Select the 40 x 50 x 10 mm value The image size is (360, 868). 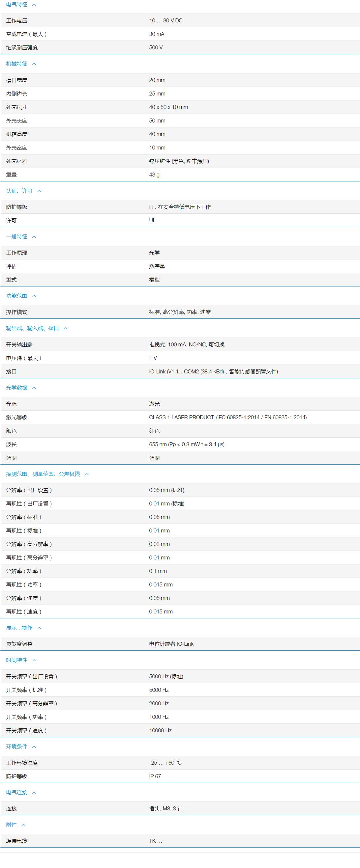168,107
